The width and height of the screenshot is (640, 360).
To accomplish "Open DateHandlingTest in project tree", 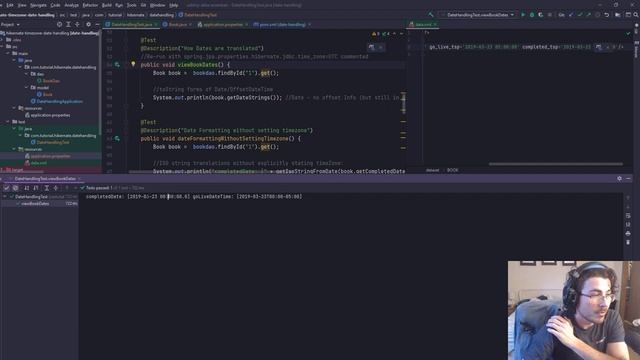I will [50, 142].
